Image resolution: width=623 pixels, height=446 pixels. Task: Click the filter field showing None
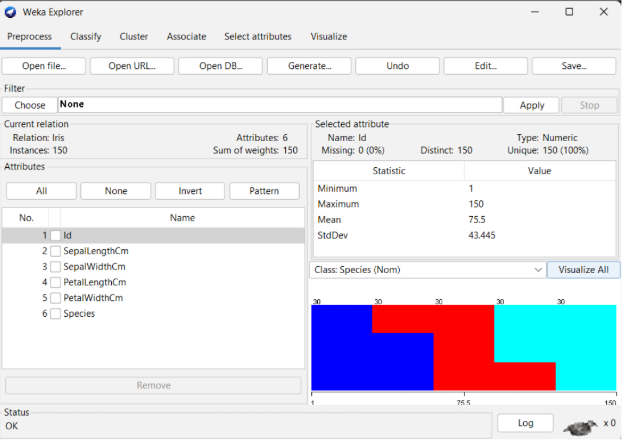tap(280, 105)
